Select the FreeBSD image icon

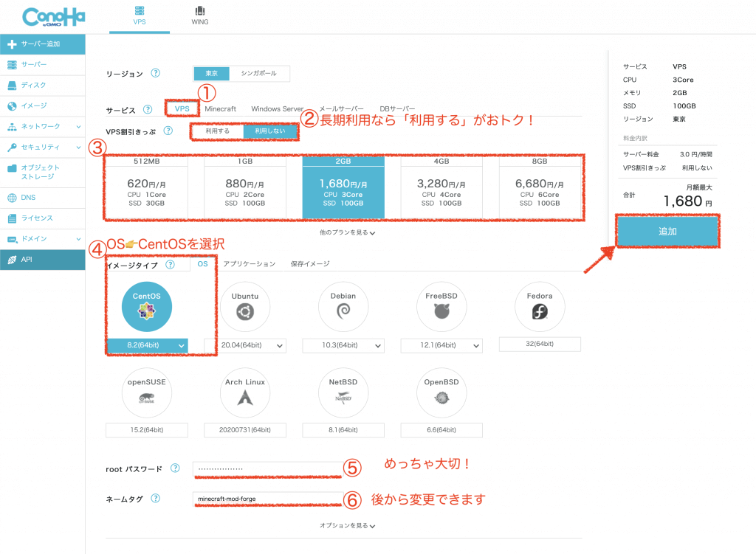441,307
